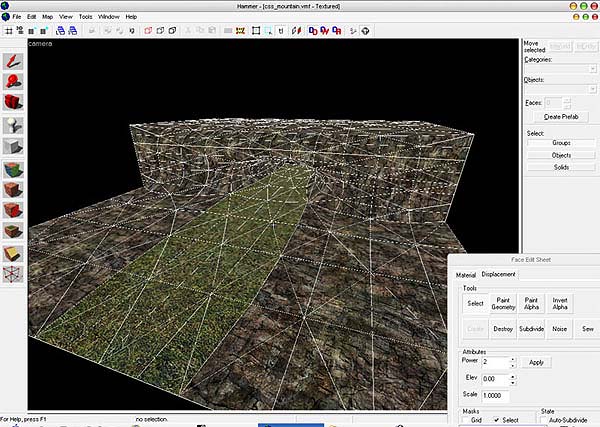Image resolution: width=600 pixels, height=427 pixels.
Task: Increase Power value with the spinner arrow
Action: click(x=513, y=358)
